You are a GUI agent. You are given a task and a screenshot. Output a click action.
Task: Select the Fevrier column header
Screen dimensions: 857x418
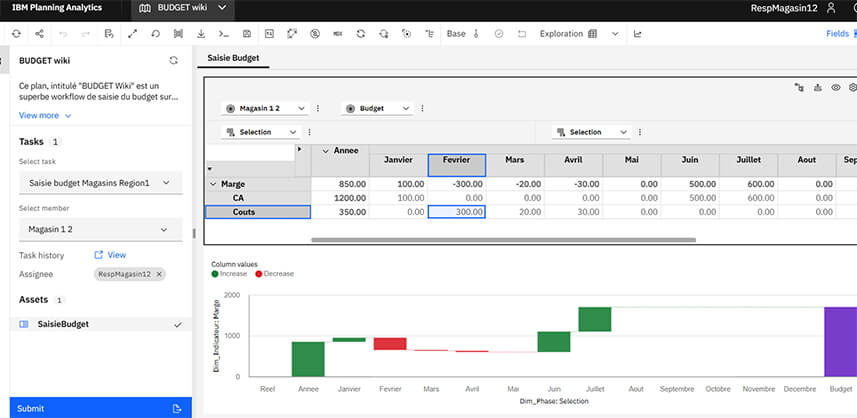pyautogui.click(x=456, y=165)
